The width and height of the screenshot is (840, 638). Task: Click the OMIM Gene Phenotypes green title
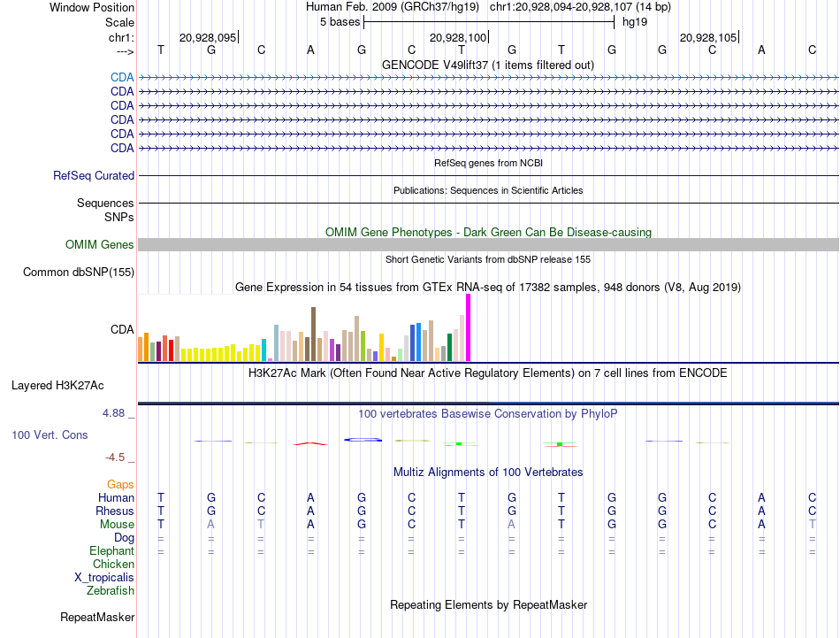click(x=488, y=232)
